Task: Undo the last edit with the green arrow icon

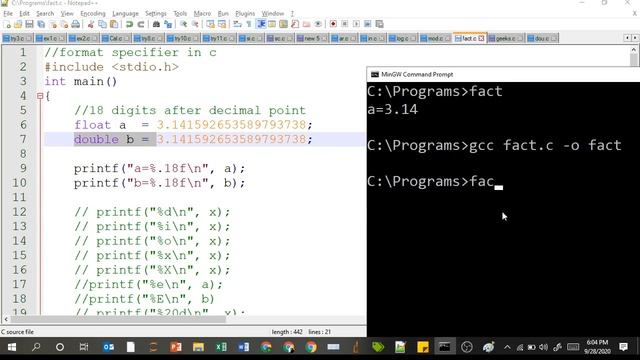Action: [x=129, y=24]
